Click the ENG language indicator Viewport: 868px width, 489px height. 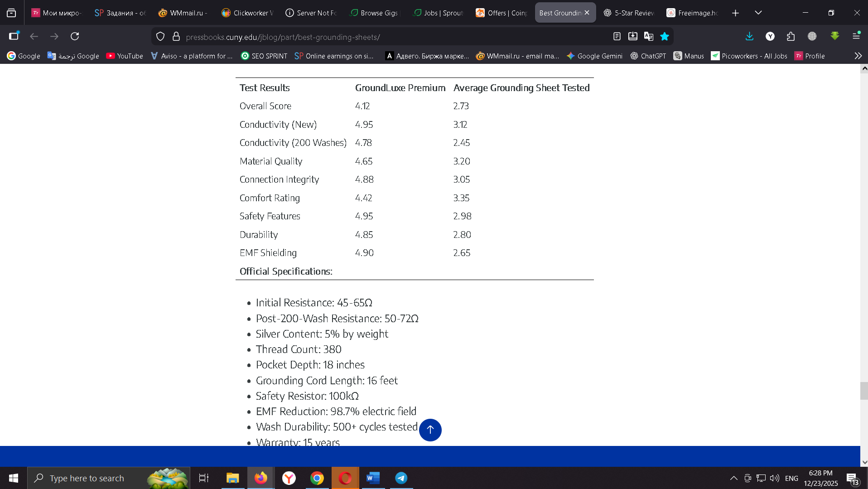791,478
